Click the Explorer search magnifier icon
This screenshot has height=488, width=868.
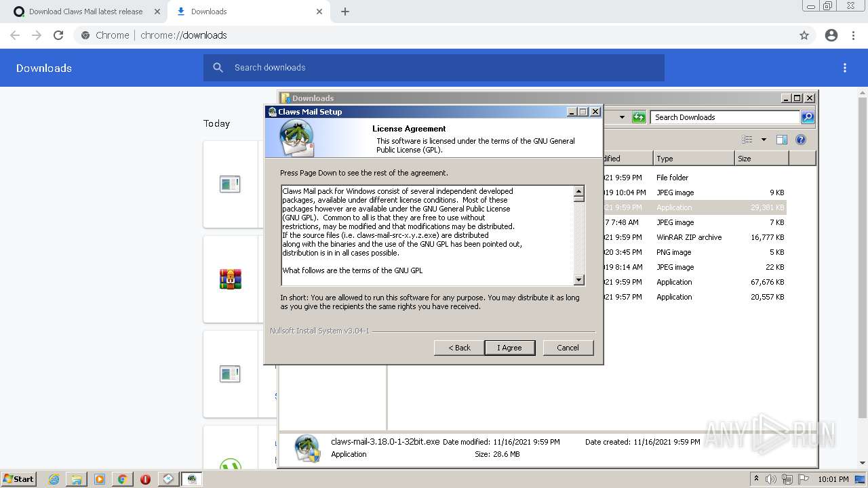click(x=807, y=117)
